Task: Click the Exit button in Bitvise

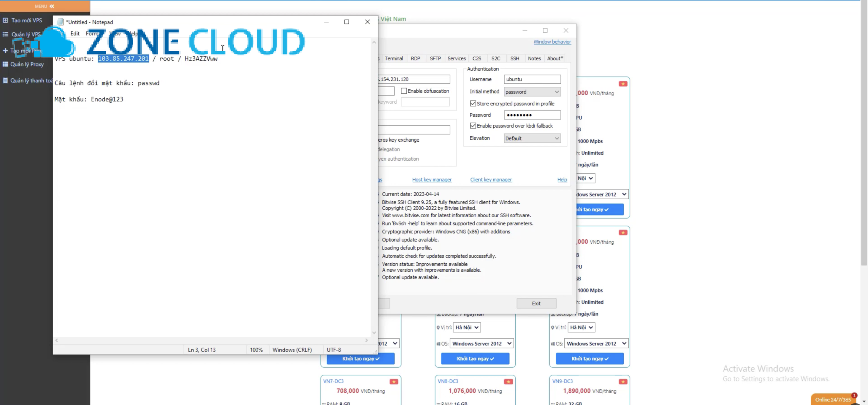Action: 536,303
